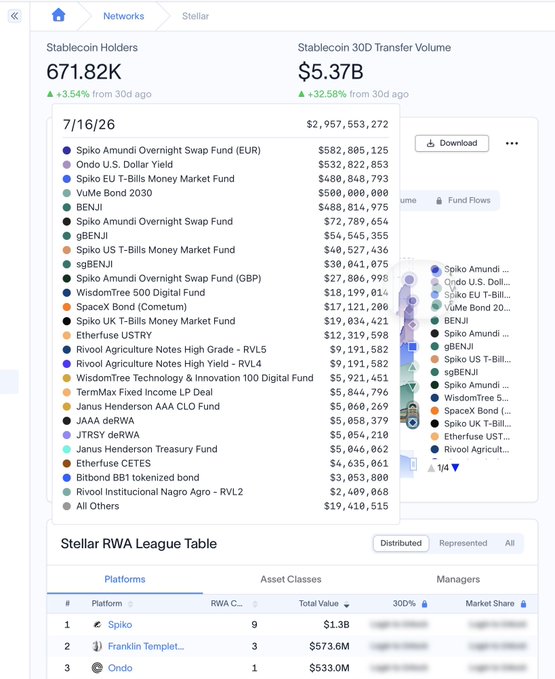Open the Franklin Templet... platform link
Viewport: 555px width, 679px height.
click(x=146, y=647)
